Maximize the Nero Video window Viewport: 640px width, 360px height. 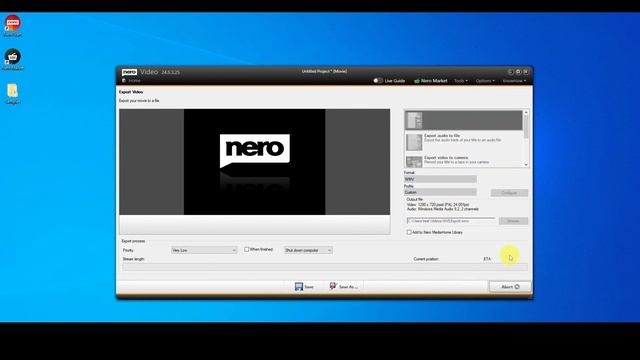518,71
